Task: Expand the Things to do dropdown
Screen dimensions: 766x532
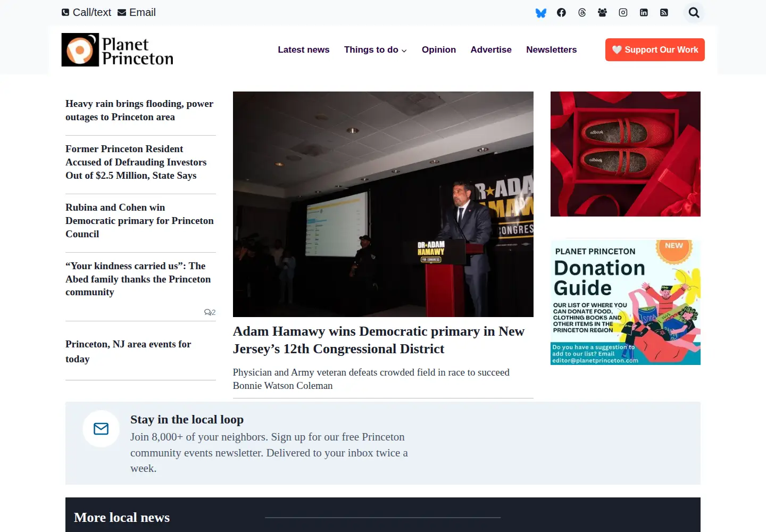Action: (376, 50)
